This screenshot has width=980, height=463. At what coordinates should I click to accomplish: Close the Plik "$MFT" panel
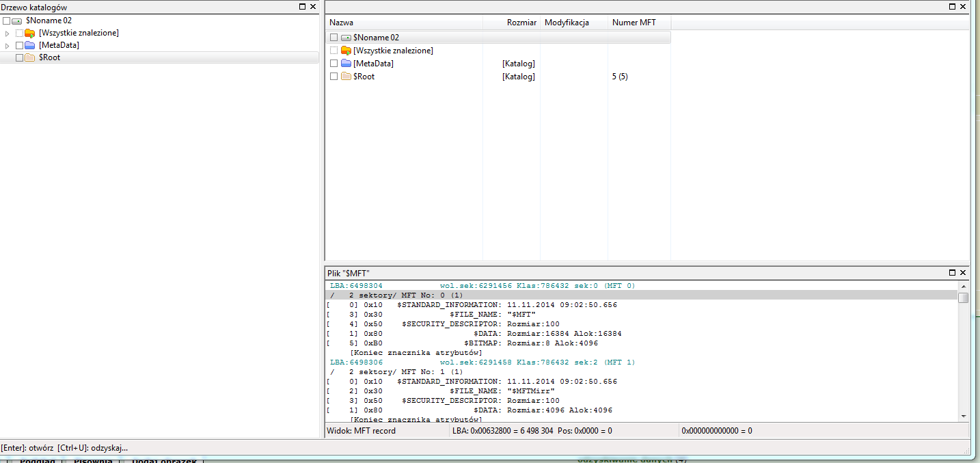point(963,272)
